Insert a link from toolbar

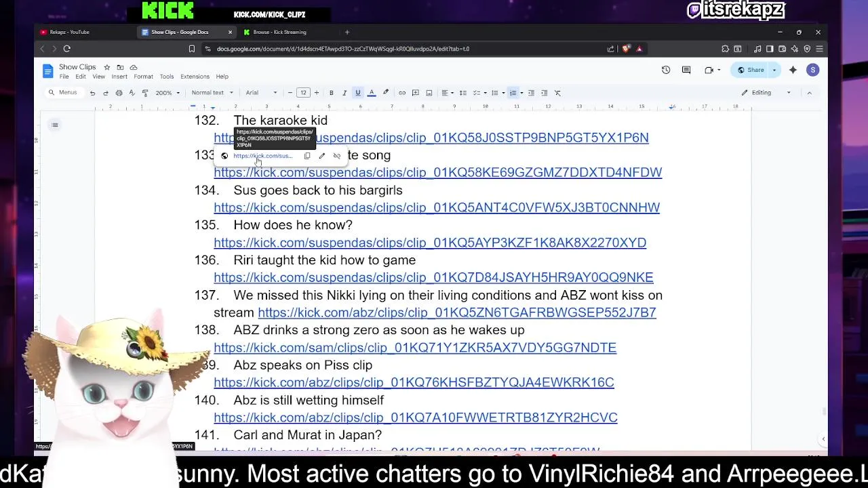[x=402, y=93]
